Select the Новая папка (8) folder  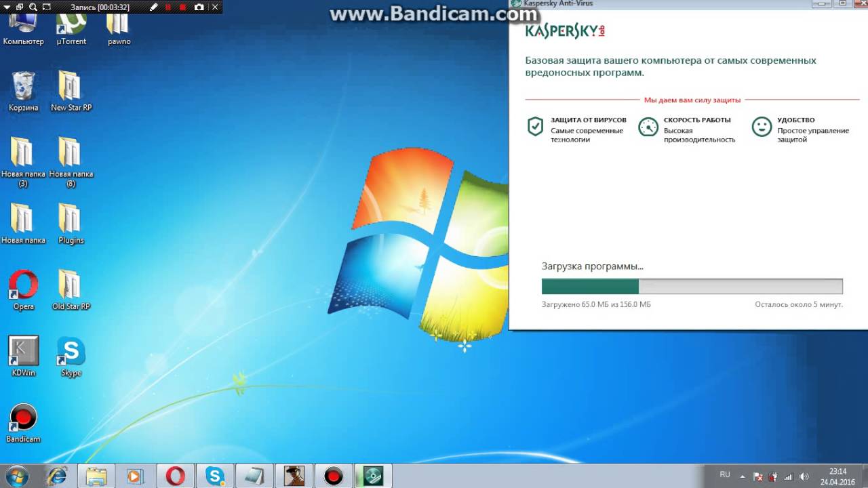point(71,162)
